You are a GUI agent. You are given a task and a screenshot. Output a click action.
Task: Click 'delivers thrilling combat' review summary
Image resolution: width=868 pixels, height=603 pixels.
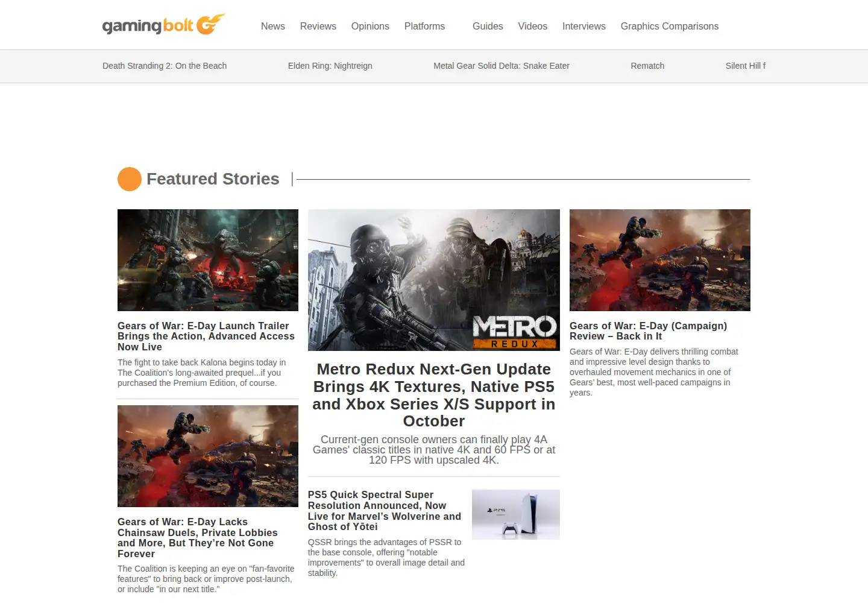654,372
